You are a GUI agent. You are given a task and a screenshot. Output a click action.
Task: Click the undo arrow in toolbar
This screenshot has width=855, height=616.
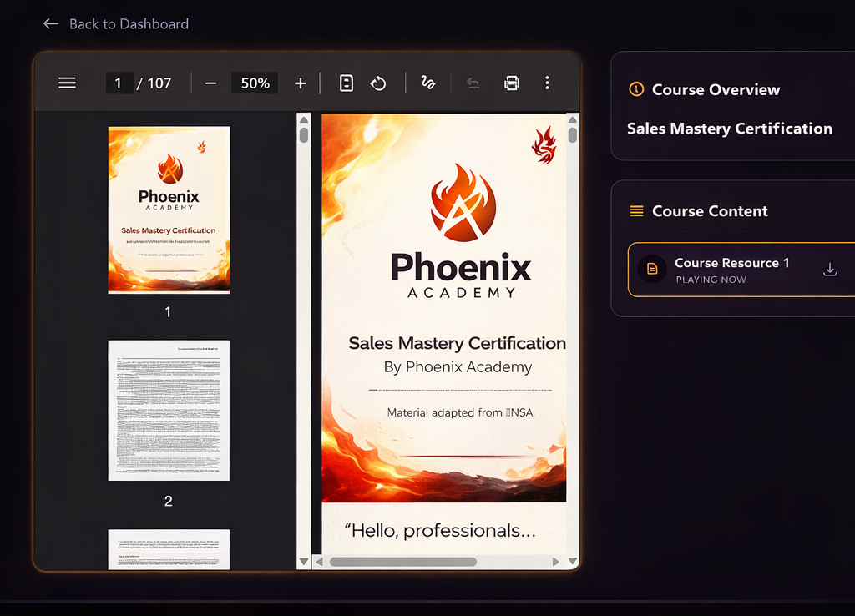[x=473, y=83]
